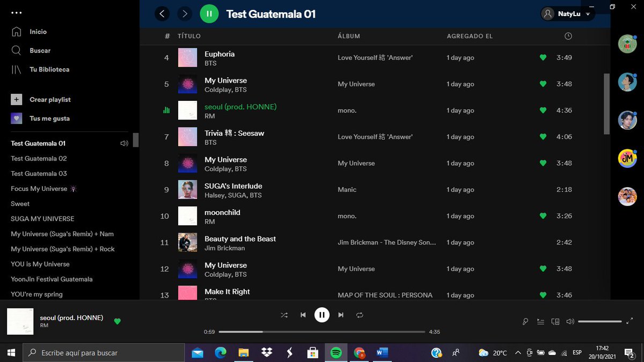Select Test Guatemala 02 playlist
Image resolution: width=644 pixels, height=362 pixels.
point(39,159)
